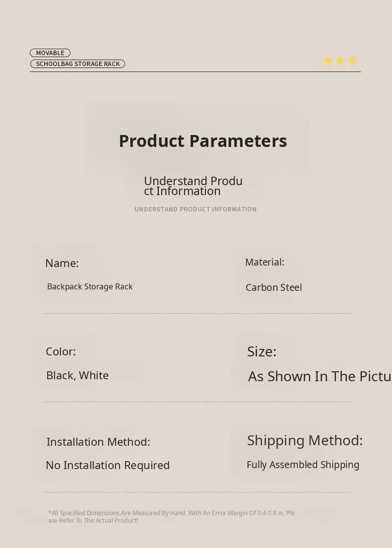Image resolution: width=392 pixels, height=548 pixels.
Task: Select the No Installation Required value
Action: click(x=108, y=465)
